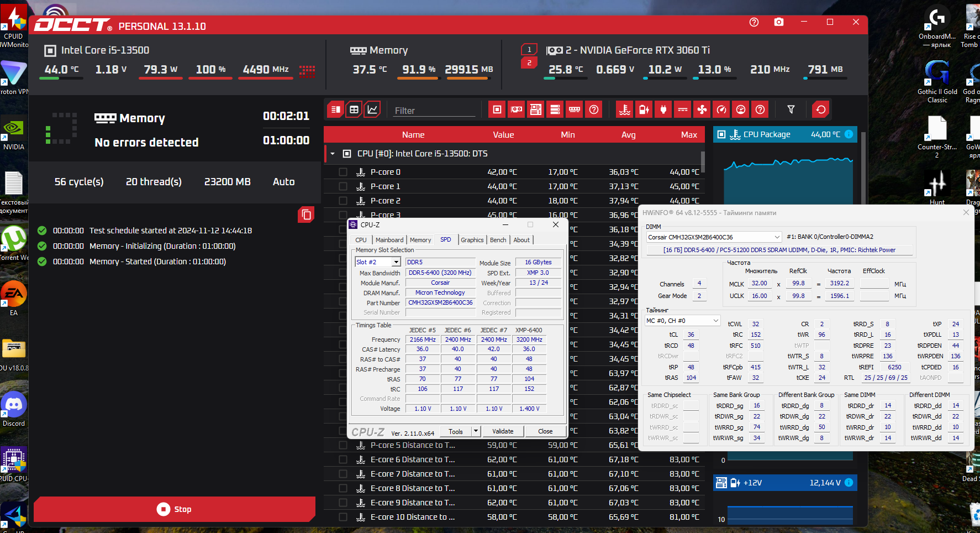Toggle the power plug sensor type icon
The image size is (980, 533).
[x=663, y=109]
